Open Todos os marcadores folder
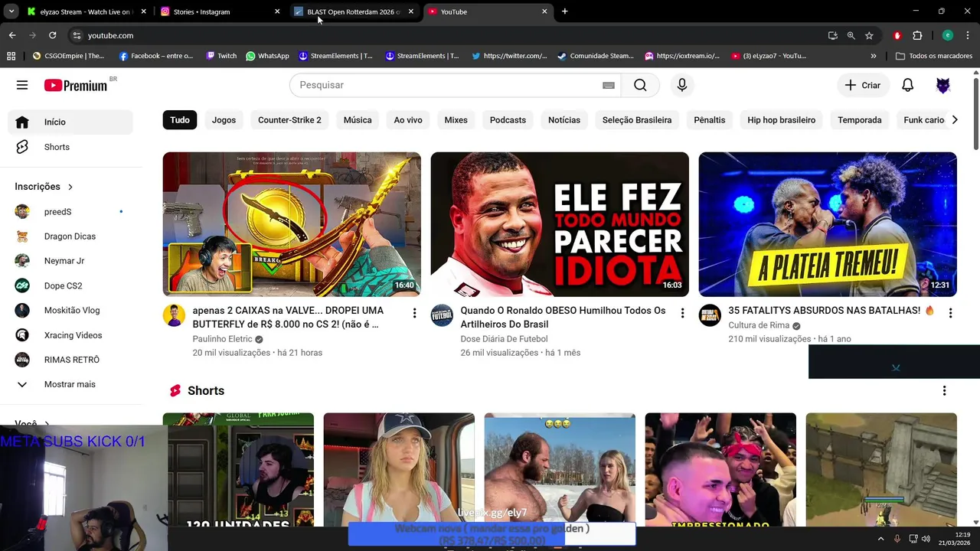 pyautogui.click(x=933, y=56)
